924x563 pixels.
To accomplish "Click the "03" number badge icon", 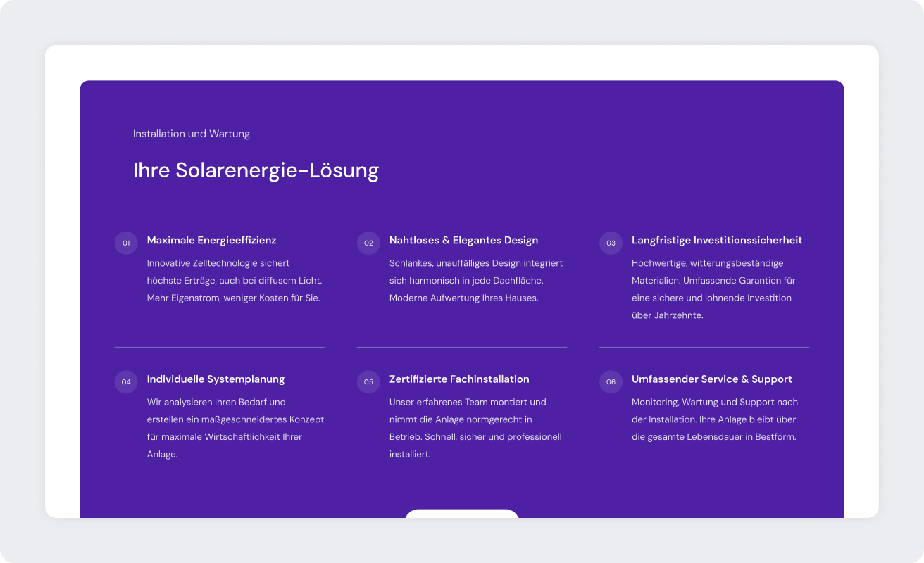I will pos(611,242).
